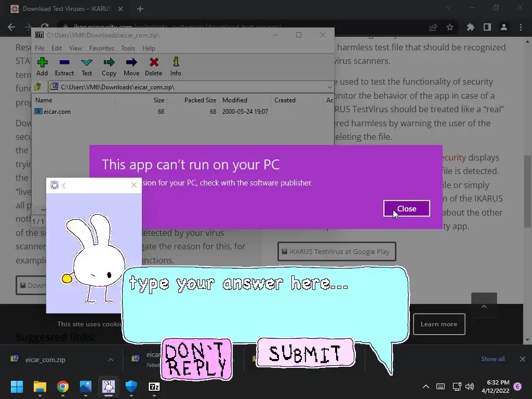Select the Download Test Viruses tab
Image resolution: width=532 pixels, height=399 pixels.
[x=66, y=9]
